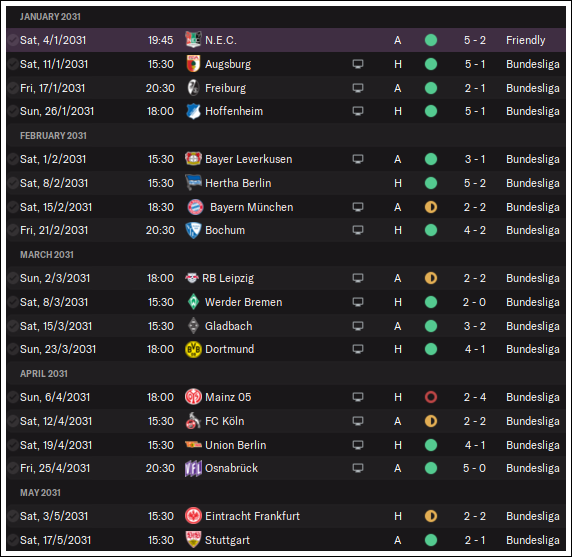Click the Augsburg club badge
572x557 pixels.
tap(193, 64)
